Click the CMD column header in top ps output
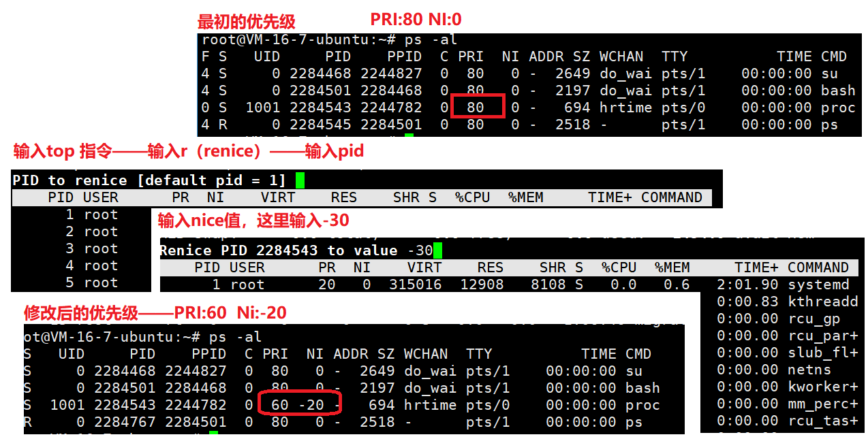The image size is (868, 437). [x=834, y=56]
